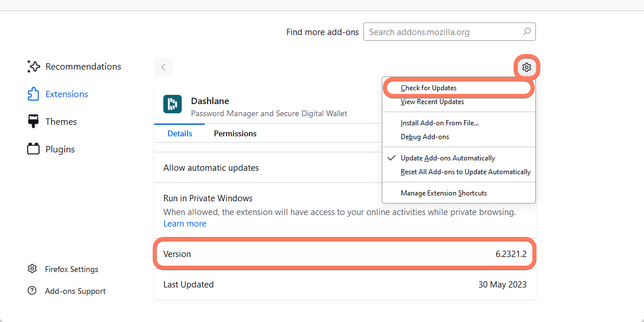Click the Recommendations sparkle icon
This screenshot has width=644, height=322.
(33, 67)
